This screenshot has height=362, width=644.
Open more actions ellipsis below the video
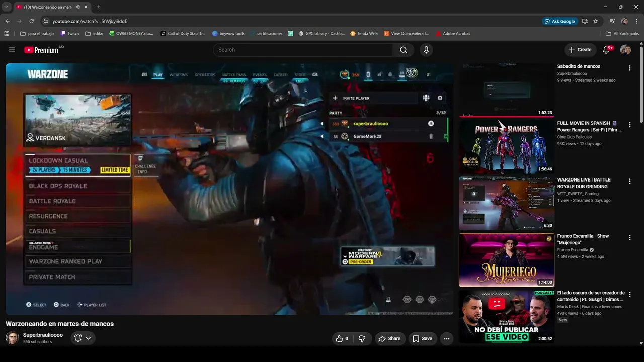446,339
